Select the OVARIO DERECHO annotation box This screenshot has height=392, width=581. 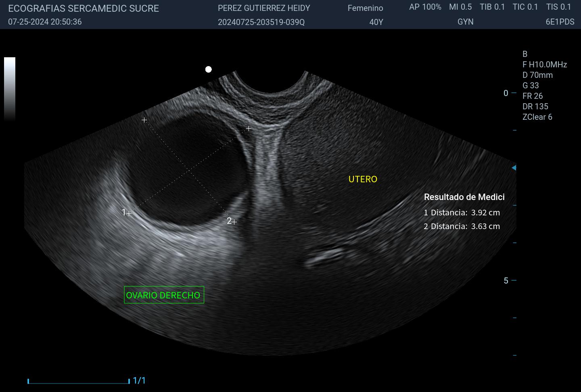point(164,295)
